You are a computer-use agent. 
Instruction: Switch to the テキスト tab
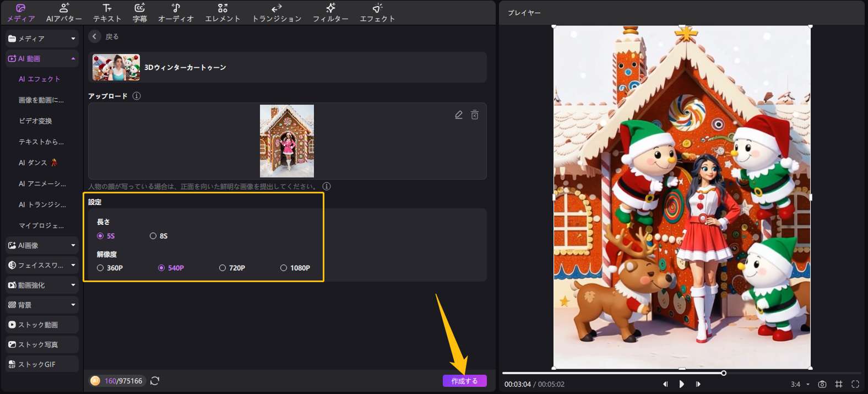(x=107, y=13)
